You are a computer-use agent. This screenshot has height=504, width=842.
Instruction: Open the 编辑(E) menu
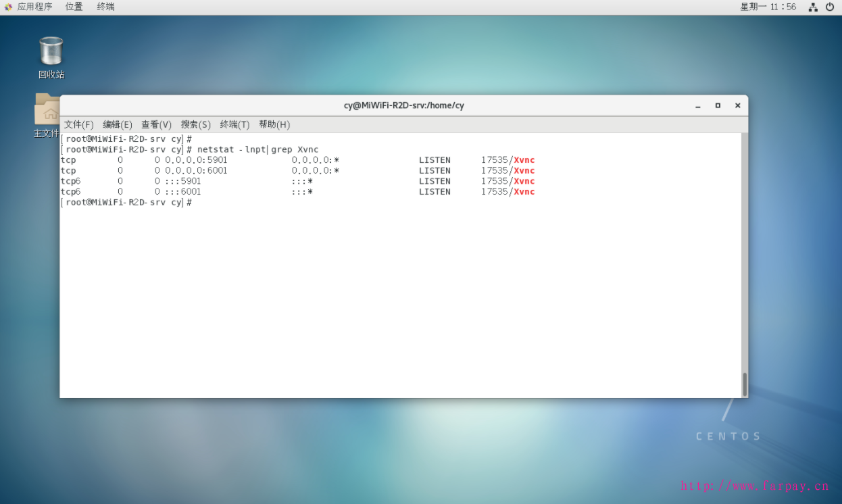tap(117, 125)
